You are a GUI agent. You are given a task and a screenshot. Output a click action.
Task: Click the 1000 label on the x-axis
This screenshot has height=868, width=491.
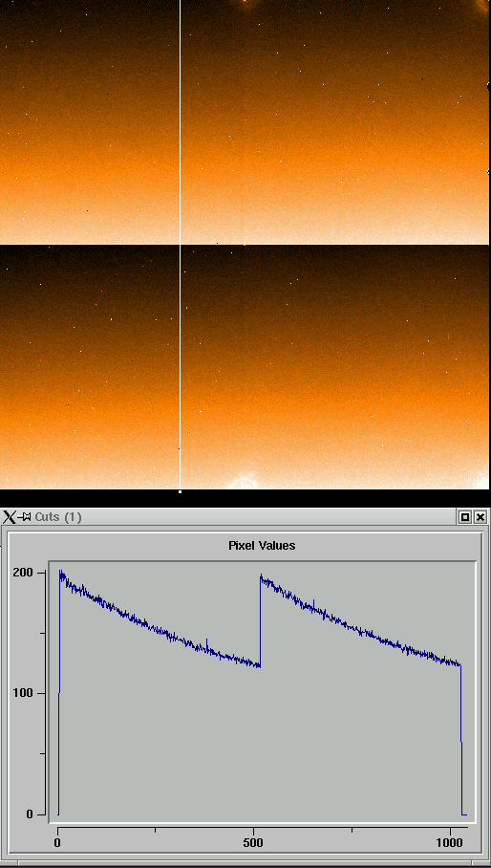coord(449,842)
